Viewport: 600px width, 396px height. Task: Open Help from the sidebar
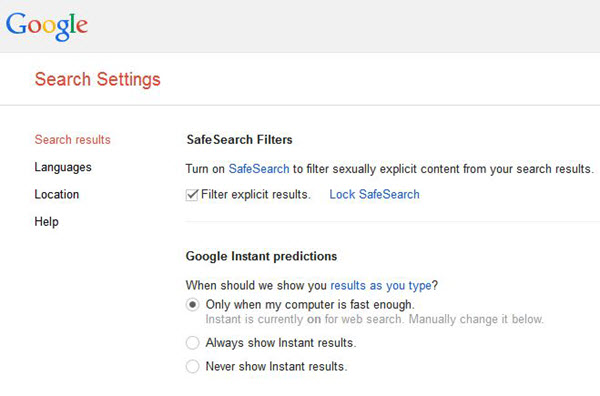46,222
